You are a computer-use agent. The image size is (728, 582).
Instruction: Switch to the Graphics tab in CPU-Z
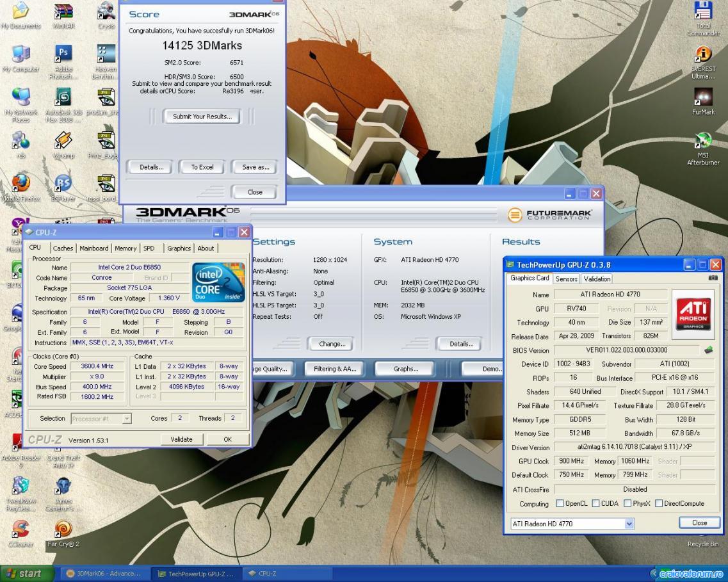(x=179, y=248)
